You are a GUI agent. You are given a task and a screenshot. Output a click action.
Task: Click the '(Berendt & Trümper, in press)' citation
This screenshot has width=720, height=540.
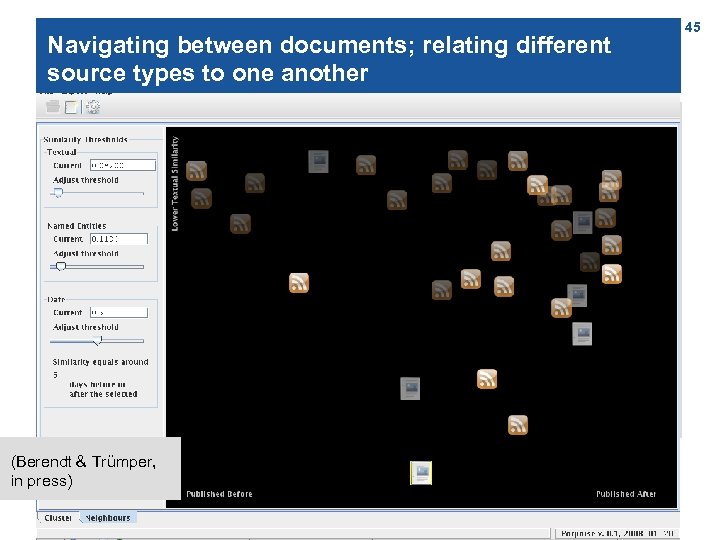(x=84, y=471)
